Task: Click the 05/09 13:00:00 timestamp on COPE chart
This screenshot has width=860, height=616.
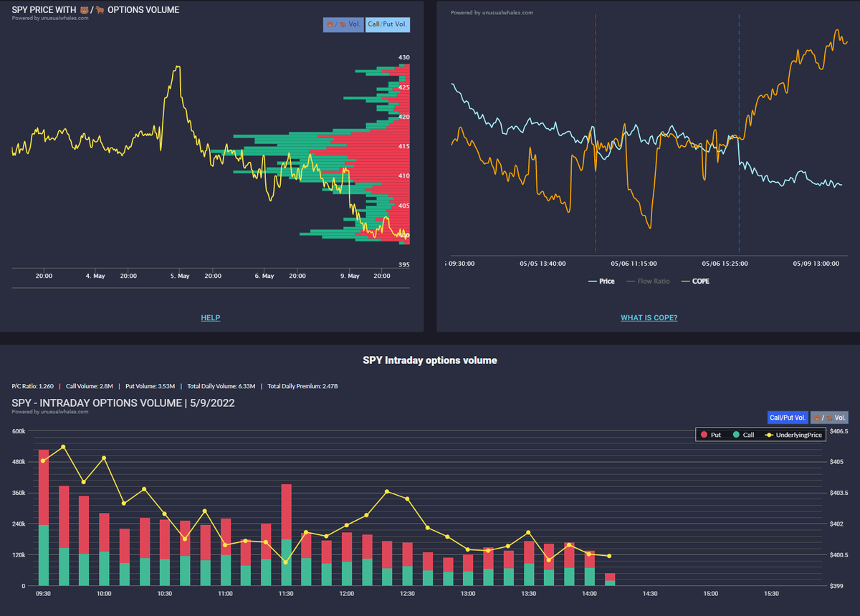Action: coord(816,264)
